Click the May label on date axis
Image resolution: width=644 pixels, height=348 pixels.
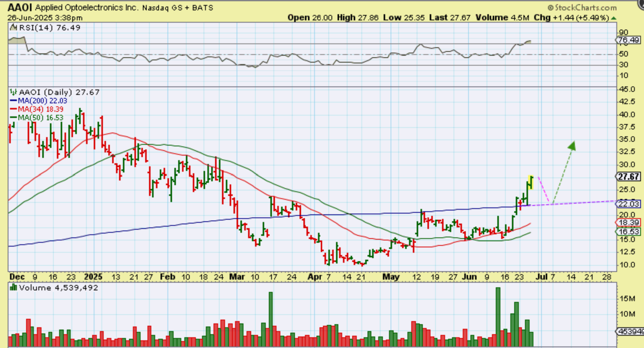pyautogui.click(x=391, y=277)
